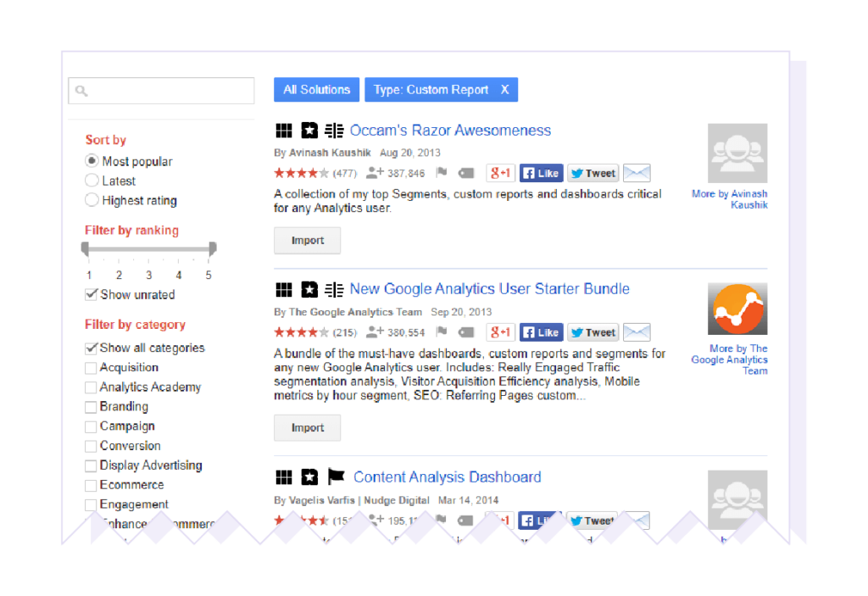Click byline Vagelis Varfis | Nudge Digital
This screenshot has height=596, width=868.
[359, 500]
